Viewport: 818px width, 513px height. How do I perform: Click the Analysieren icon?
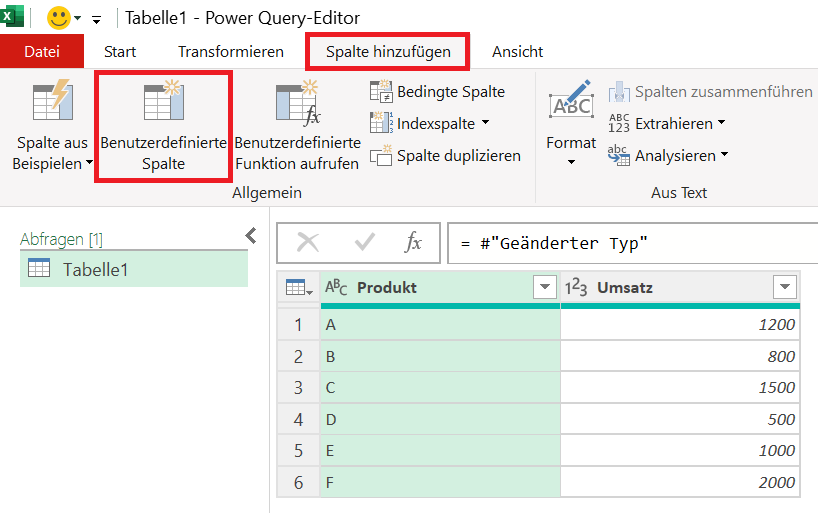click(619, 155)
